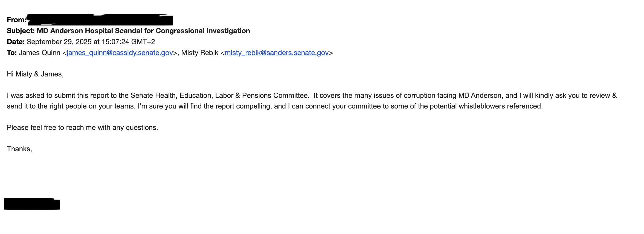Open the james_quinn@cassidy.senate.gov email link
Viewport: 644px width, 234px height.
(x=120, y=53)
